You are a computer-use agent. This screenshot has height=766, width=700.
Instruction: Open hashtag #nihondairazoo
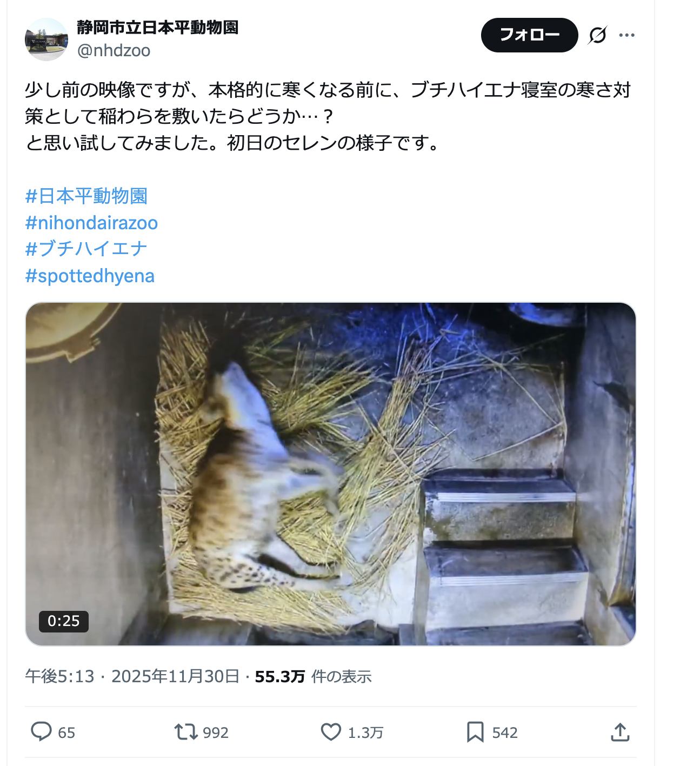pyautogui.click(x=91, y=223)
